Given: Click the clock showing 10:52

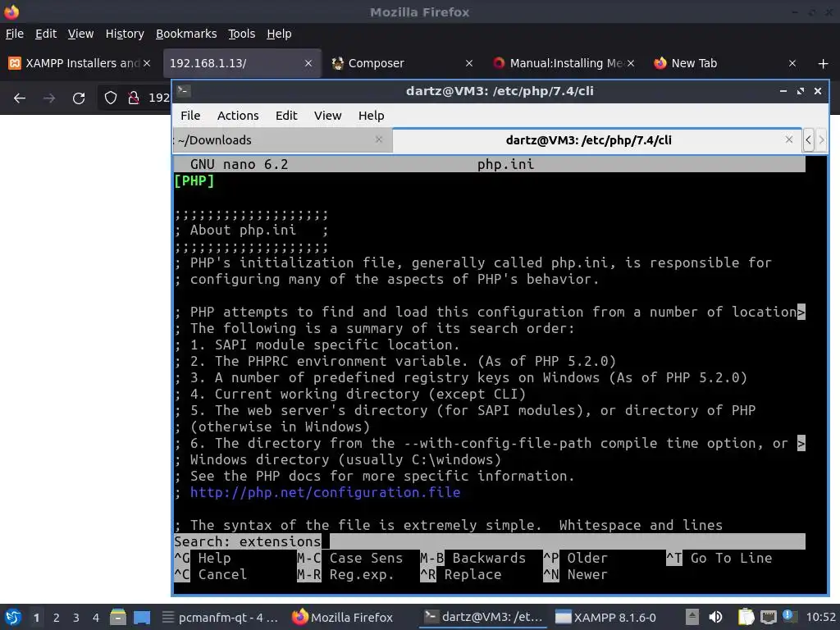Looking at the screenshot, I should [x=820, y=617].
